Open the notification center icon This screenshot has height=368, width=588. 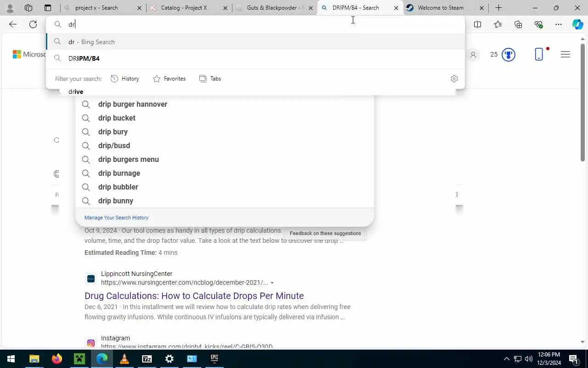[573, 359]
